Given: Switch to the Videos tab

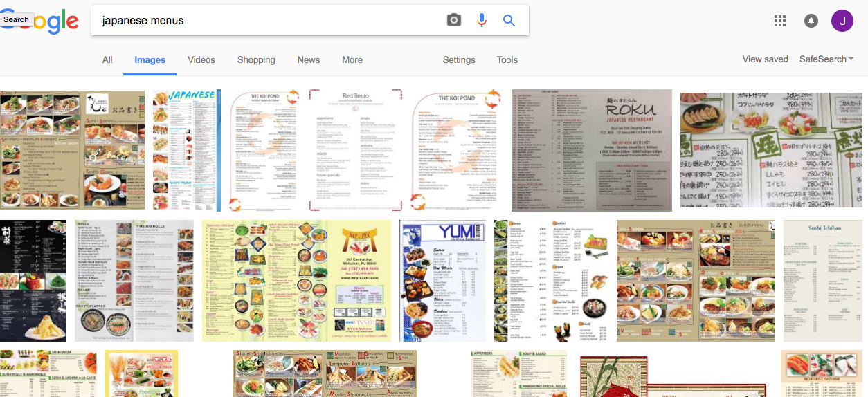Looking at the screenshot, I should tap(201, 60).
